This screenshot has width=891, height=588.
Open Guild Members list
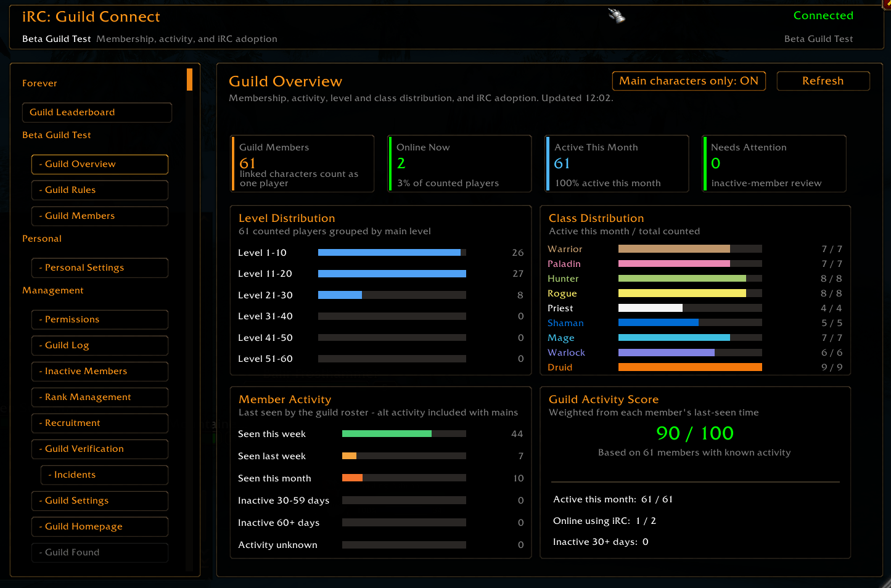[100, 216]
